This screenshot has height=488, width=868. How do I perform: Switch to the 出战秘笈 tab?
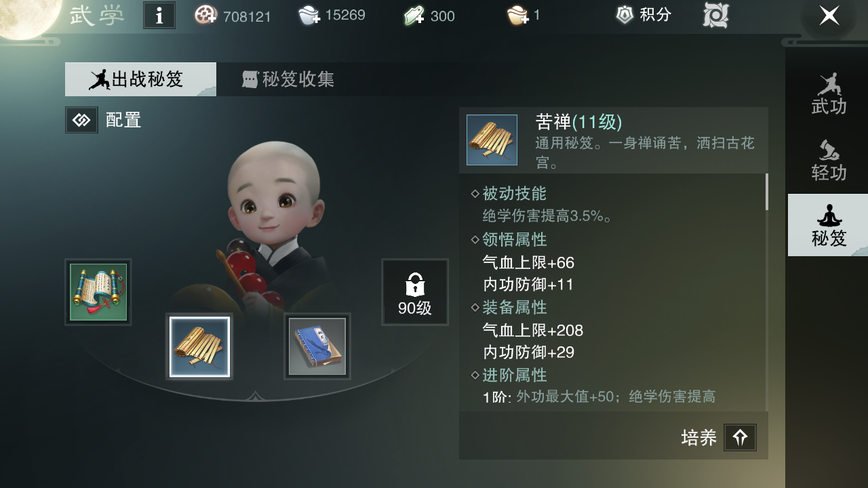140,79
